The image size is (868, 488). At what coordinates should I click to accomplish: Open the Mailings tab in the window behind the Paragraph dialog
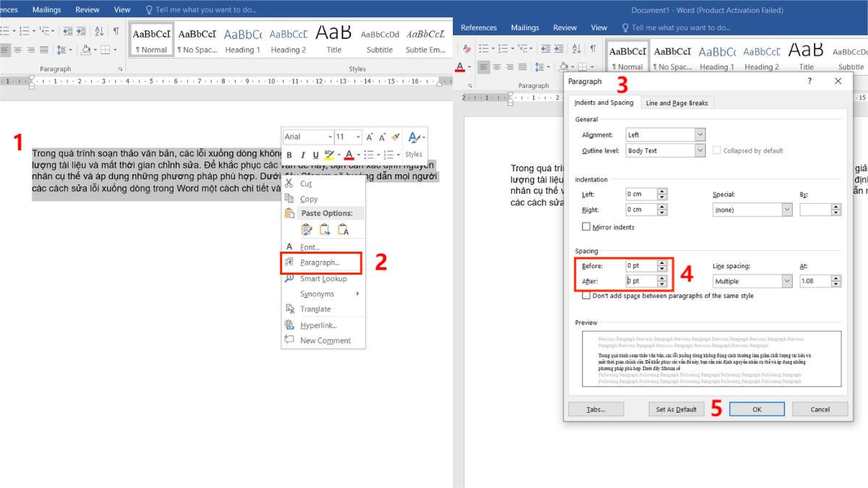click(524, 27)
